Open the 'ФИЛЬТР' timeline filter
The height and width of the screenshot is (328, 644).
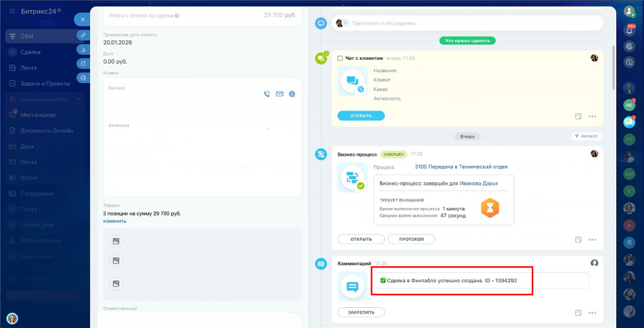[x=587, y=136]
